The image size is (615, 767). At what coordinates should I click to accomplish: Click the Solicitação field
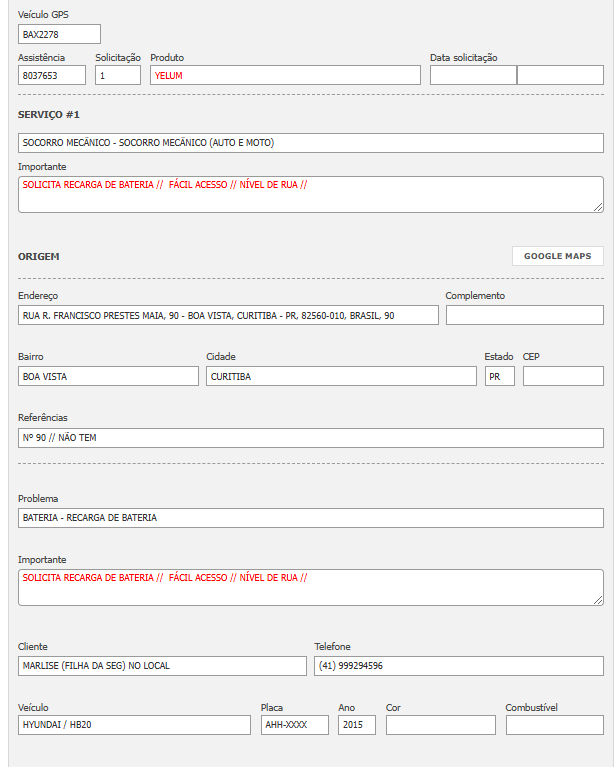[118, 75]
